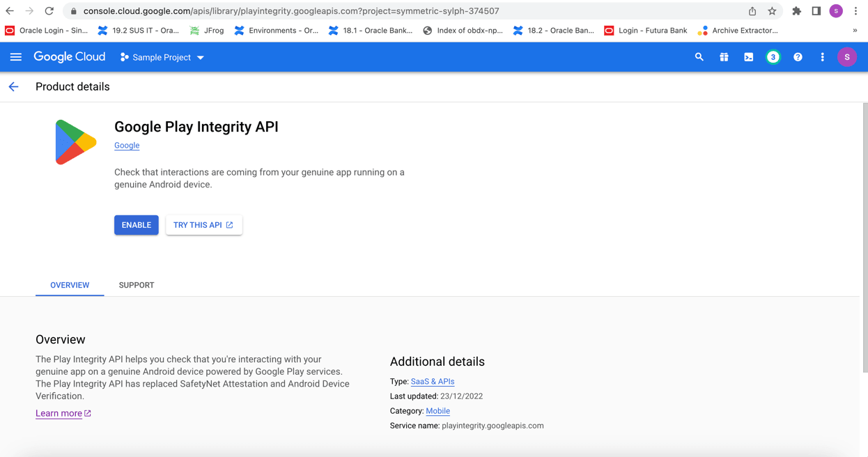Open the gift free trial icon

724,57
